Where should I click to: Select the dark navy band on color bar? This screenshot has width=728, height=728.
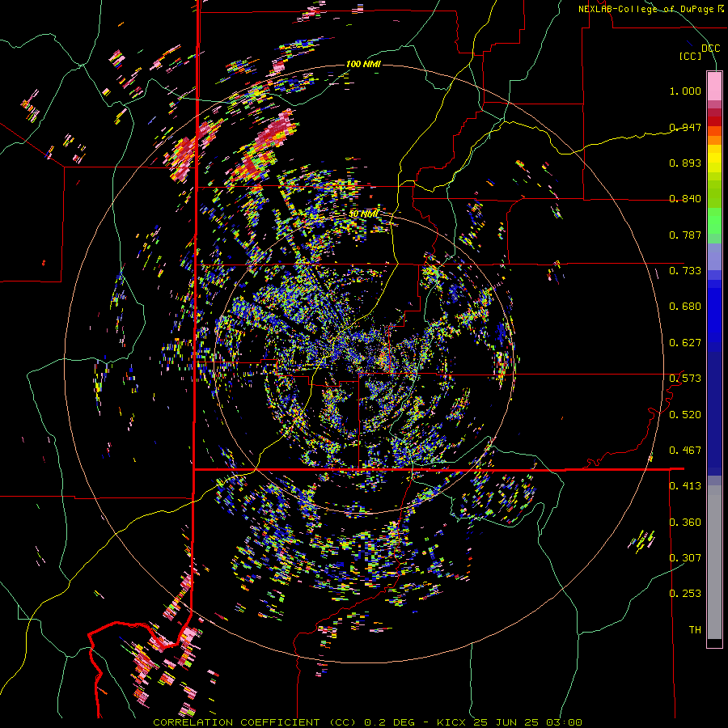tap(714, 413)
